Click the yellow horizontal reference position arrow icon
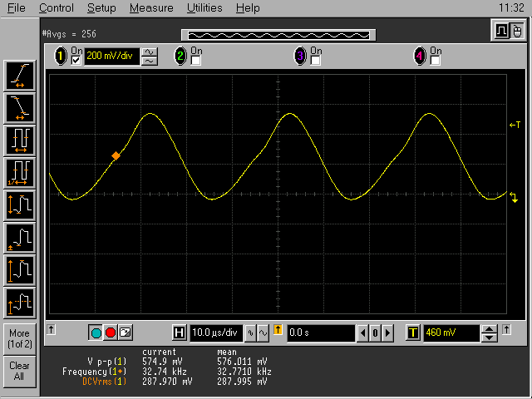Image resolution: width=532 pixels, height=399 pixels. pos(278,330)
